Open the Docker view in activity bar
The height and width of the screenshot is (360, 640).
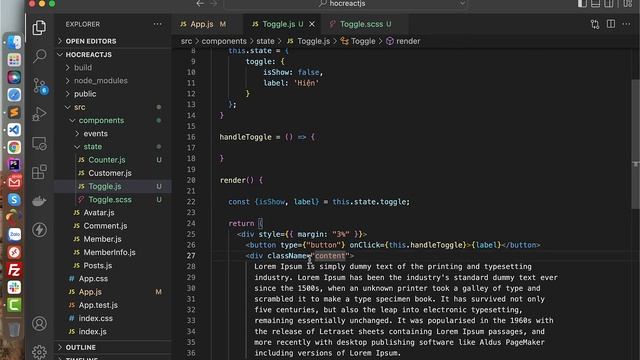click(39, 201)
